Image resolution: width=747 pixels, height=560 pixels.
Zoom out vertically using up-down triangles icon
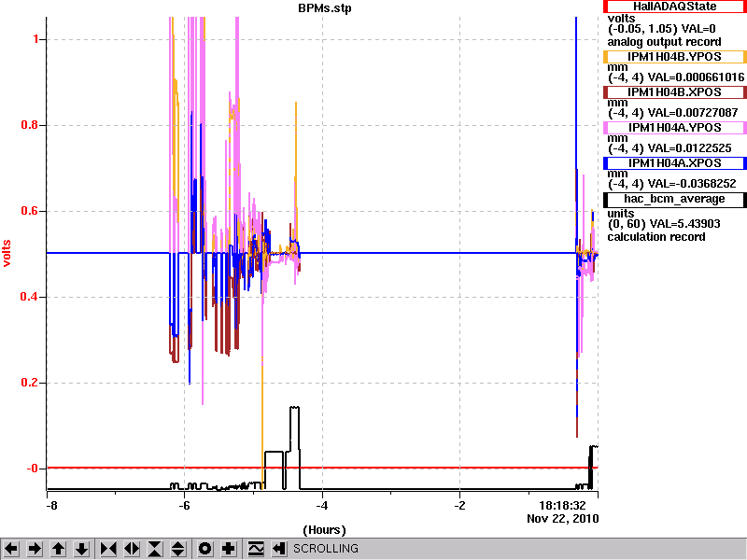coord(178,549)
